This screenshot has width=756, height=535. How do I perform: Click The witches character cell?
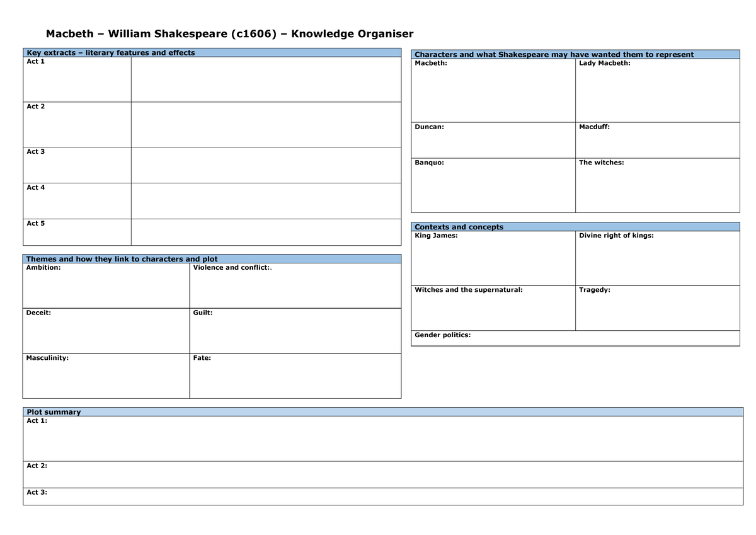click(657, 185)
